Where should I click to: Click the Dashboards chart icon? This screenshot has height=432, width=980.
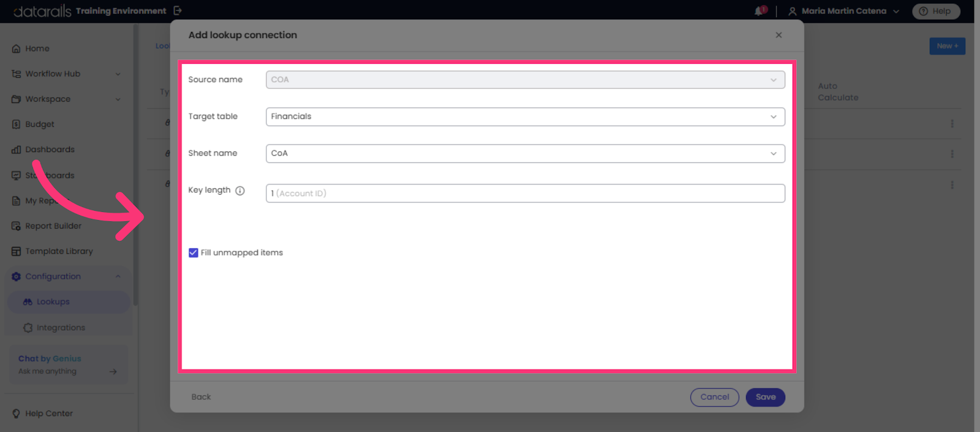point(17,150)
